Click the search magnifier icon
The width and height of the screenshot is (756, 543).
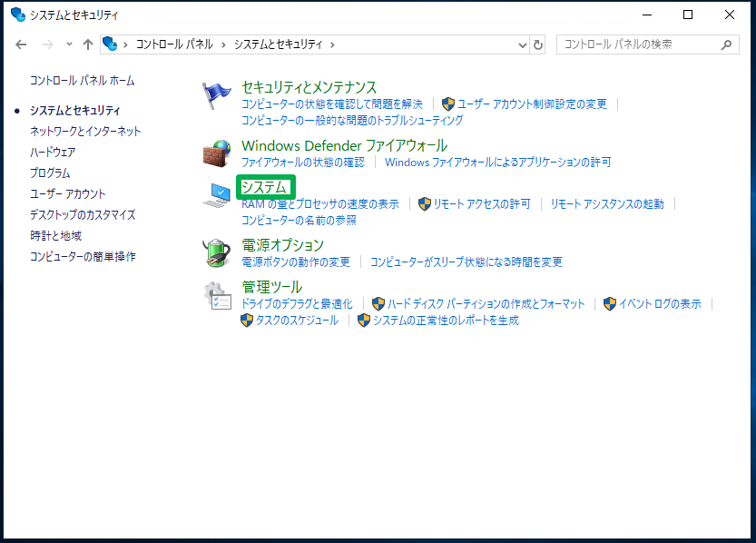[x=725, y=44]
